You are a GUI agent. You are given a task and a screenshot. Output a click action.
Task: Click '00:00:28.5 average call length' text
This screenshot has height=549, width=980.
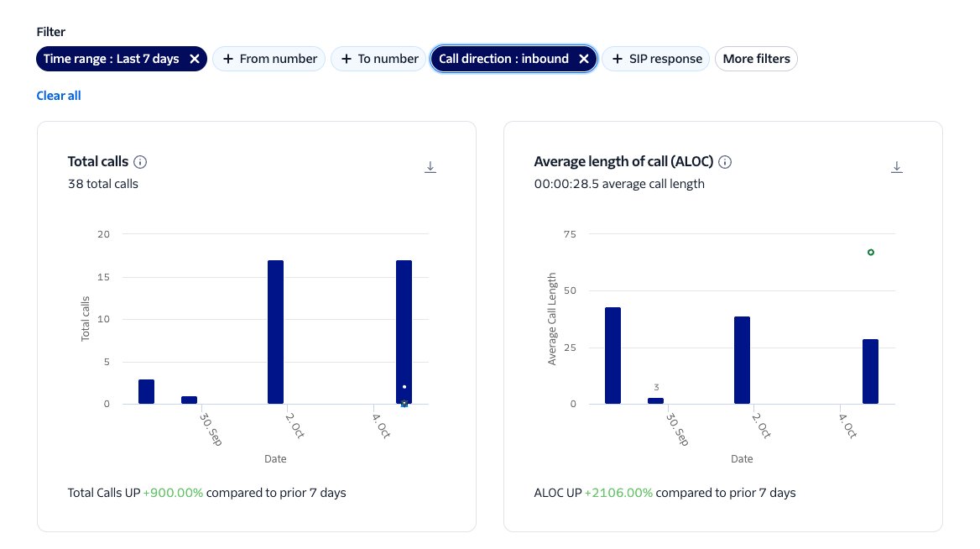point(619,184)
